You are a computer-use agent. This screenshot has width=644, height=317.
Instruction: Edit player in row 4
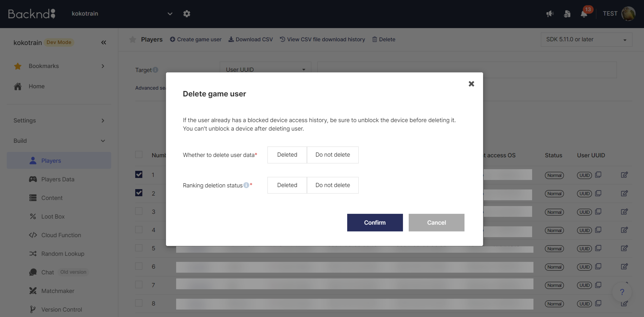click(x=624, y=230)
